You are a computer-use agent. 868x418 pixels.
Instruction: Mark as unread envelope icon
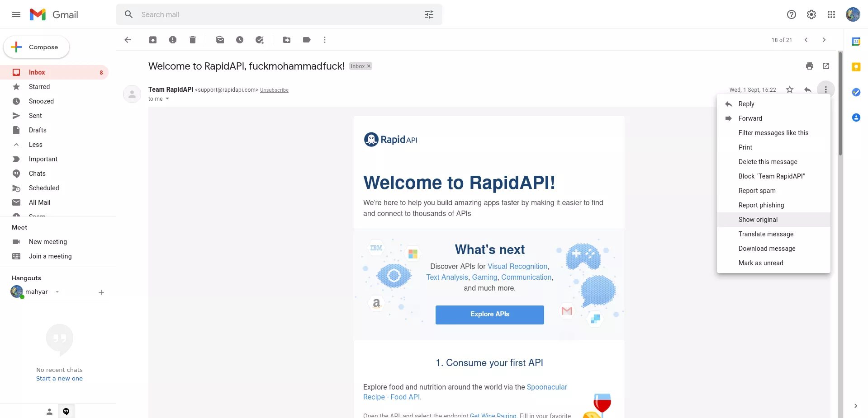220,40
